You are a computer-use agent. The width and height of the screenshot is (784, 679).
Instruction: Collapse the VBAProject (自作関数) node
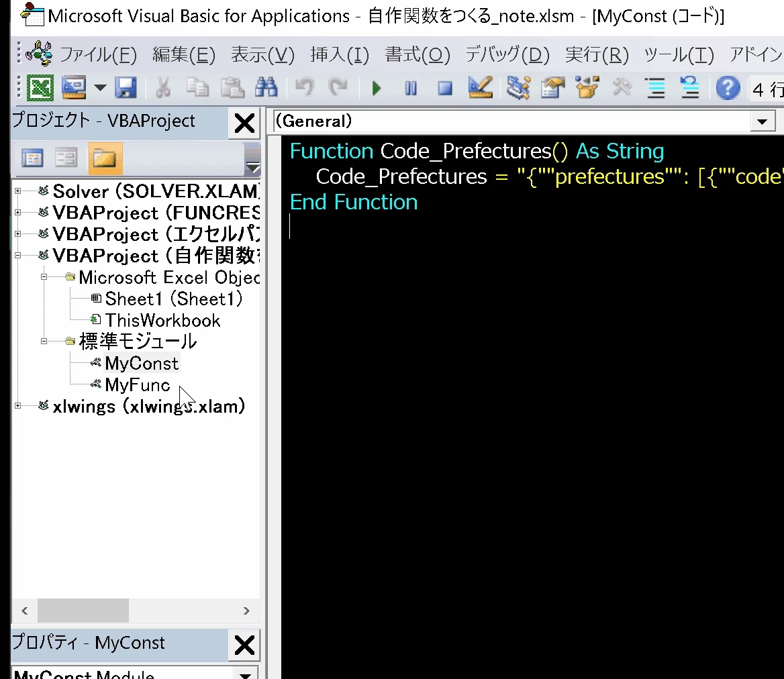click(x=18, y=256)
